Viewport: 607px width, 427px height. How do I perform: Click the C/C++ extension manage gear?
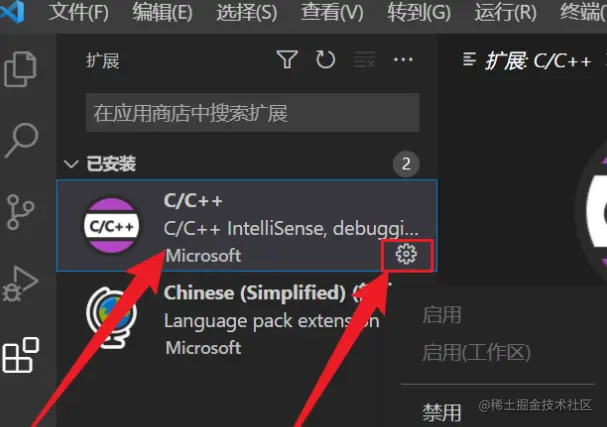point(406,255)
